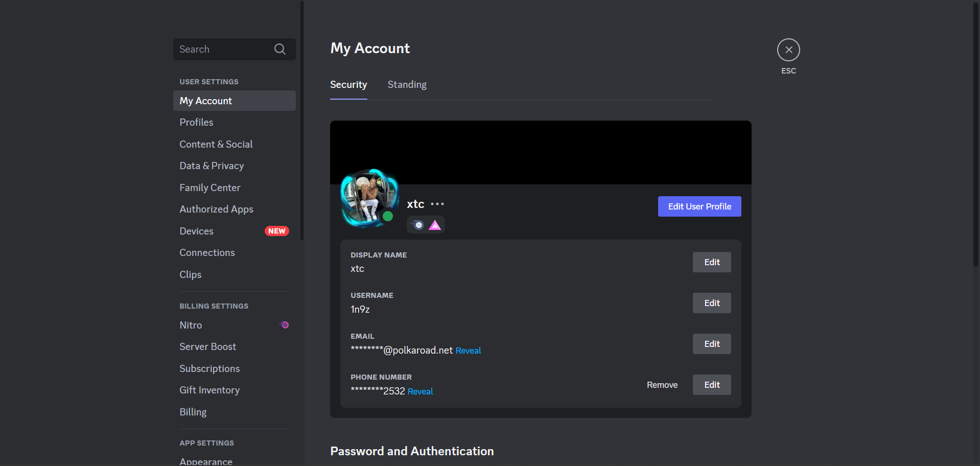Click the Nitro subscriber badge icon
Screen dimensions: 980x466
click(417, 225)
